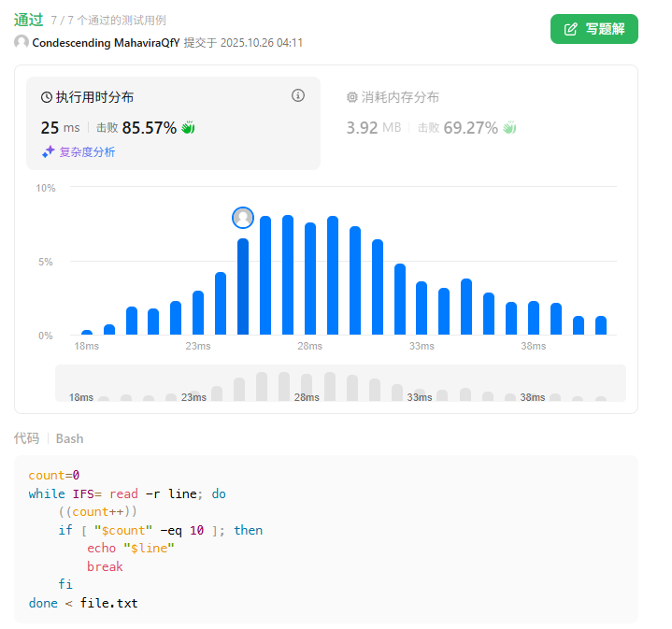Viewport: 672px width, 629px height.
Task: Switch to the 执行用时分布 tab
Action: pyautogui.click(x=93, y=97)
